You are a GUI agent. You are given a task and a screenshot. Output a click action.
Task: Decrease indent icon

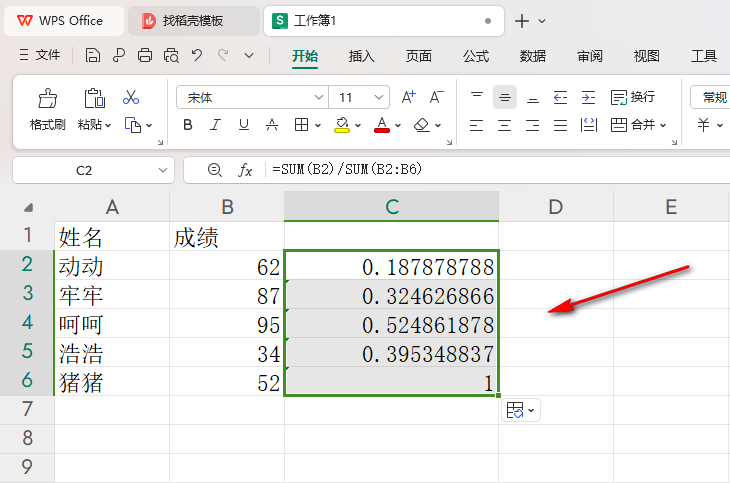pos(561,97)
